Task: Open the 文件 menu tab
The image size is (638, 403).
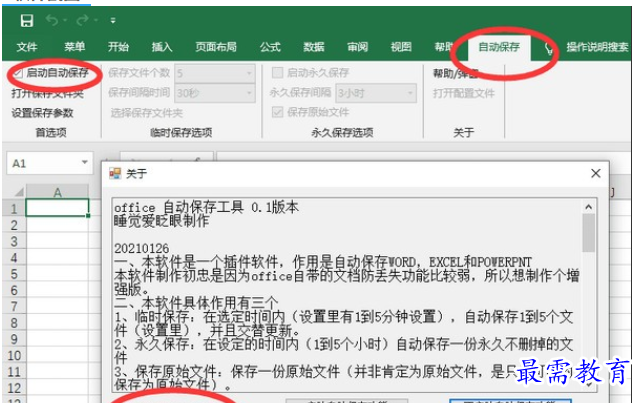Action: coord(27,47)
